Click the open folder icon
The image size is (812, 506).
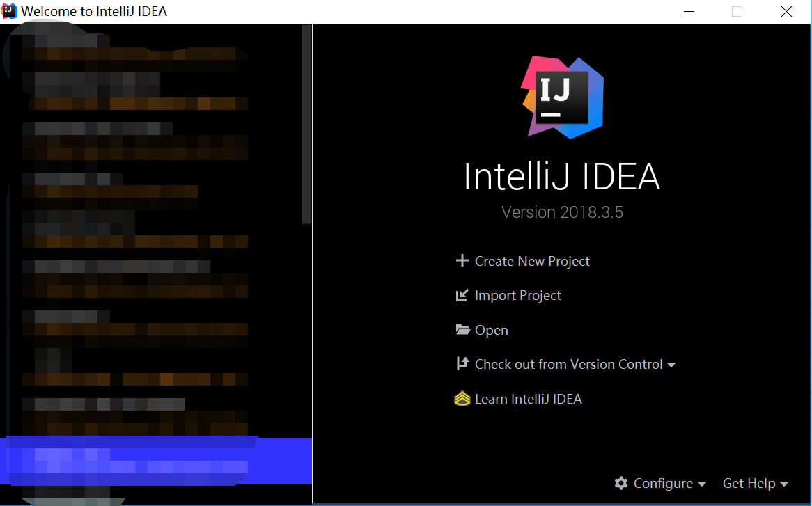click(462, 330)
